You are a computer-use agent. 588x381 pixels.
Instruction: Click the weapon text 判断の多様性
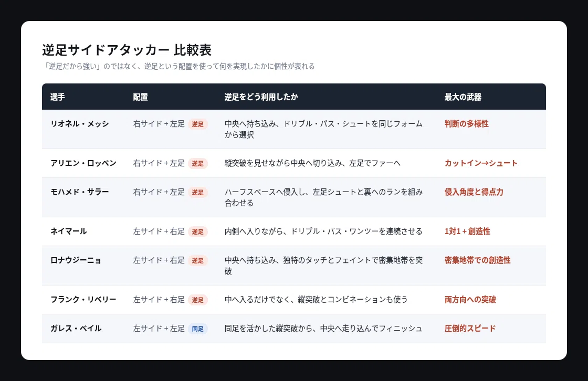[x=467, y=124]
